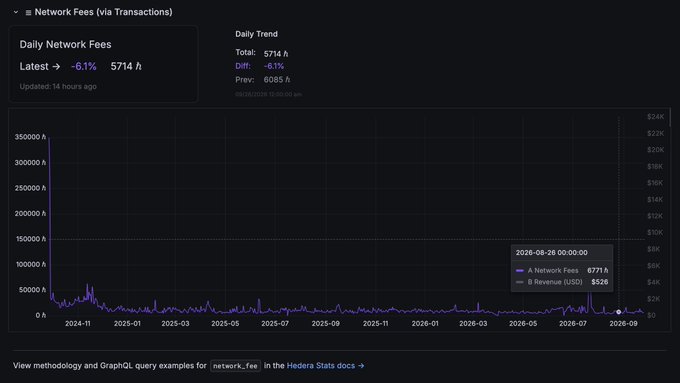Click the arrow after Latest label
The image size is (680, 383).
(56, 66)
